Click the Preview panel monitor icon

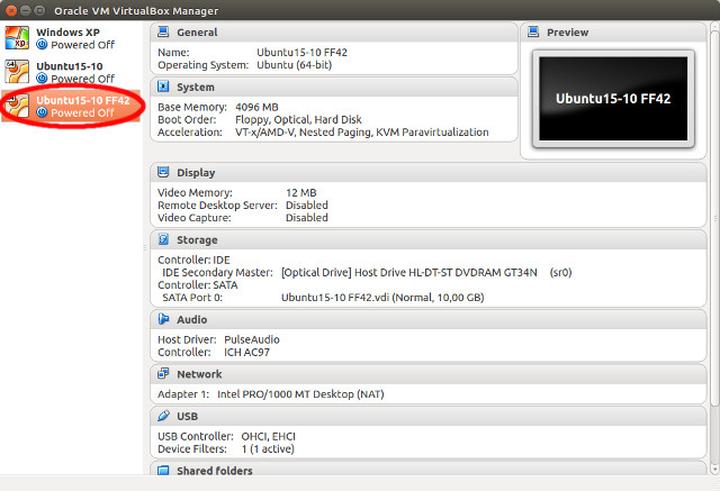533,32
